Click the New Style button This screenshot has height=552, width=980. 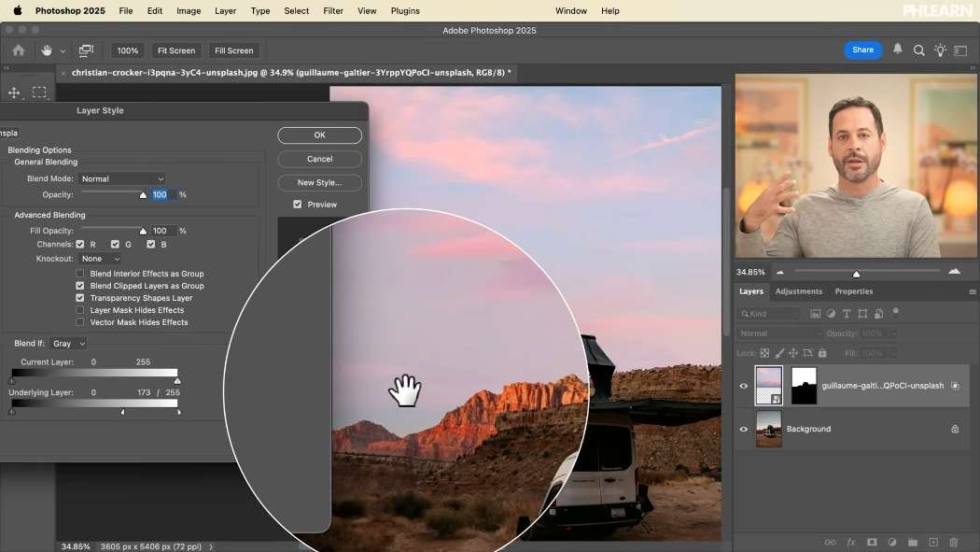point(319,182)
